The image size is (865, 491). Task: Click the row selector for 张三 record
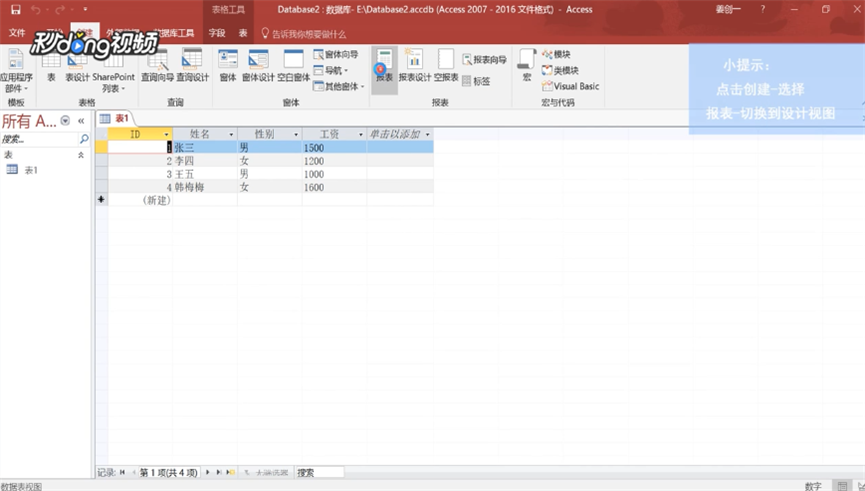coord(102,147)
